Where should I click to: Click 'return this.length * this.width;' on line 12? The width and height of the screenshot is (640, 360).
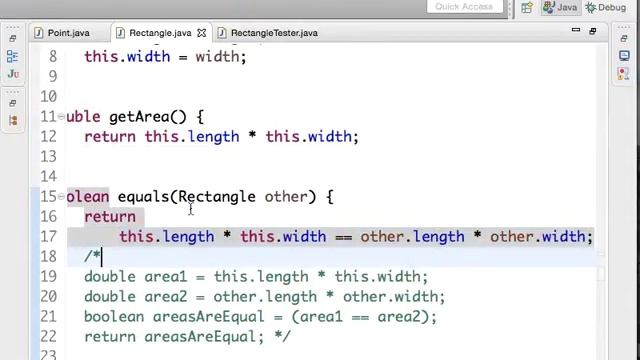221,137
